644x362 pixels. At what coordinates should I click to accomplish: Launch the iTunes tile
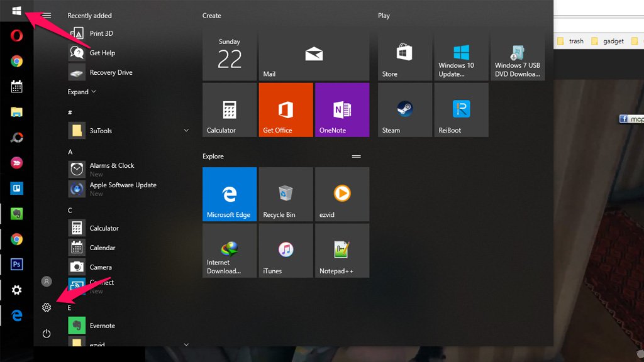coord(286,250)
